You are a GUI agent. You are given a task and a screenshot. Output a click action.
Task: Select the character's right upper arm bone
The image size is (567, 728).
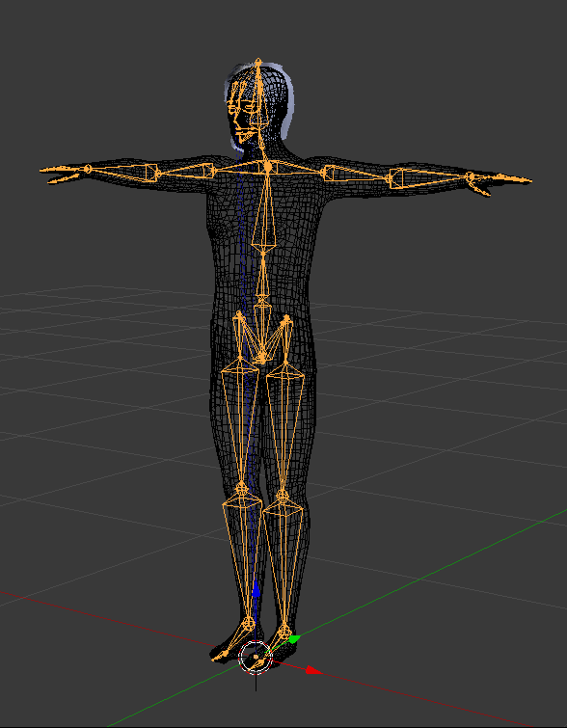pos(186,172)
